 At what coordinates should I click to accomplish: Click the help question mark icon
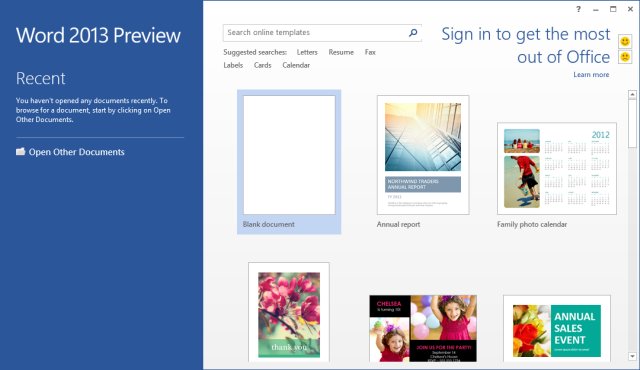click(x=578, y=9)
